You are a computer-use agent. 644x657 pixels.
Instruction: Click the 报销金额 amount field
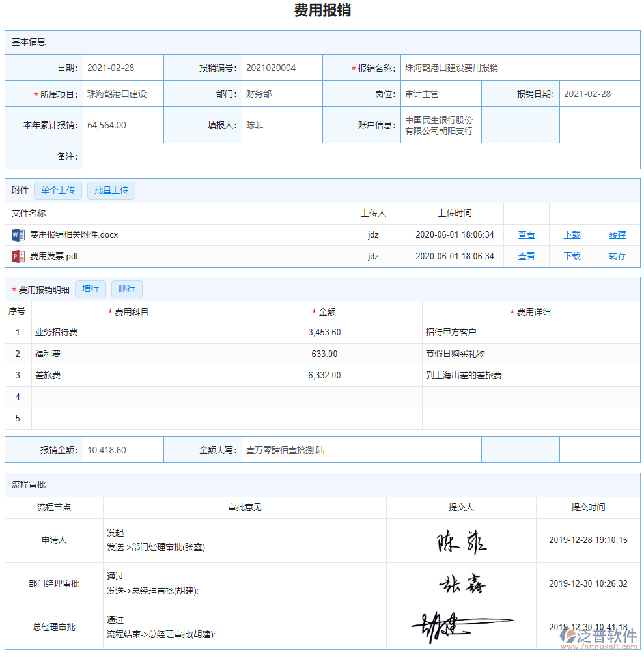point(122,449)
